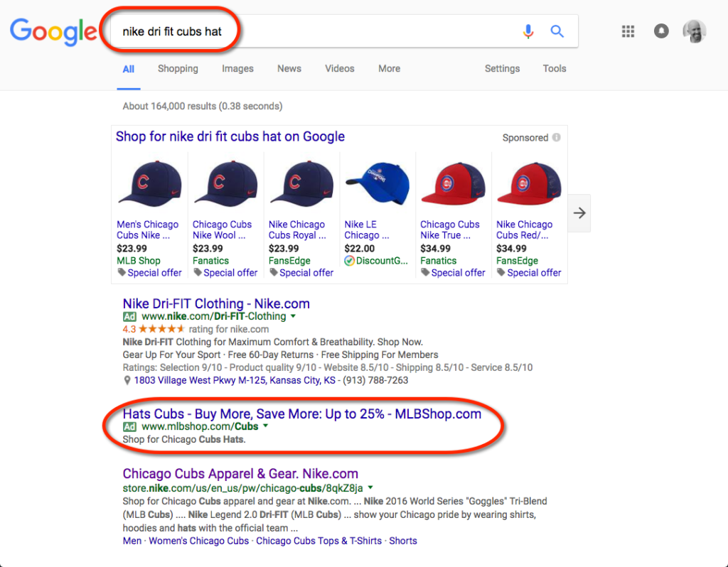Open the Women's Chicago Cubs sitelink

[199, 541]
